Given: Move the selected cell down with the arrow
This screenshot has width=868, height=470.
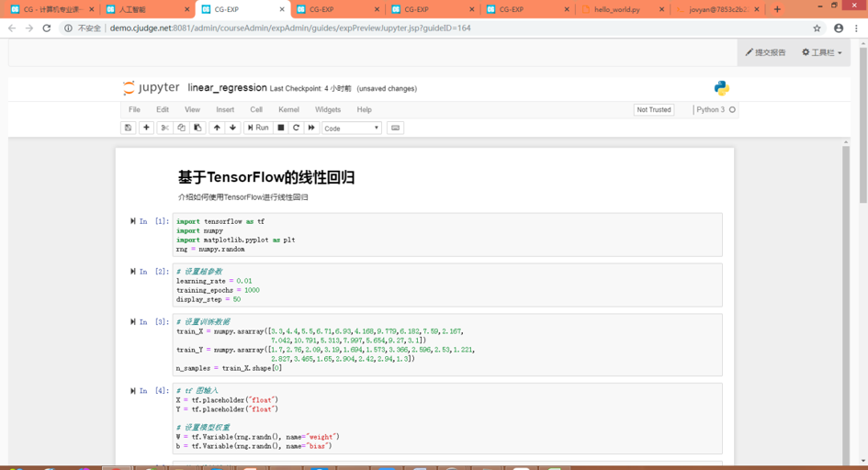Looking at the screenshot, I should 233,128.
